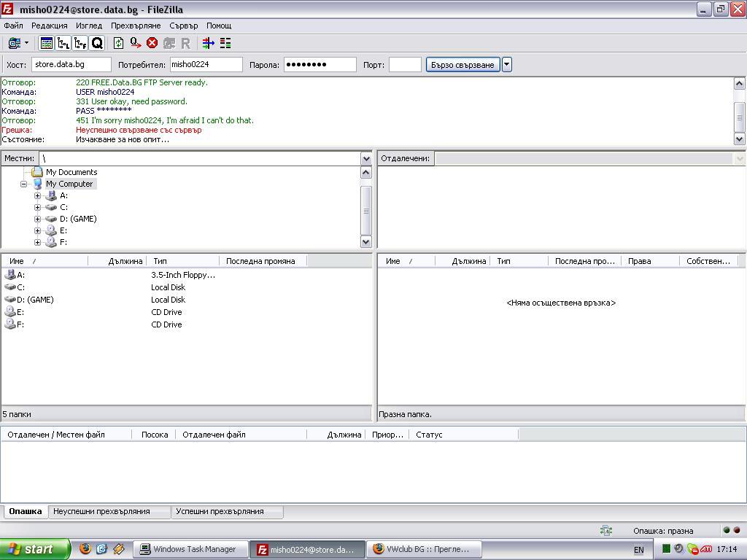The height and width of the screenshot is (560, 747).
Task: Click the transfer type status bar icon
Action: tap(606, 531)
